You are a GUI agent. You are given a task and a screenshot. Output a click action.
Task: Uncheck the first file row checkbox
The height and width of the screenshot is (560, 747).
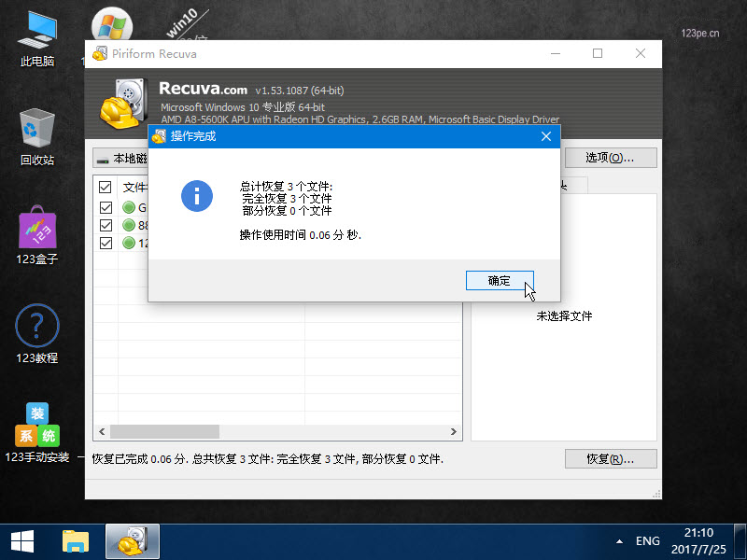[x=106, y=207]
